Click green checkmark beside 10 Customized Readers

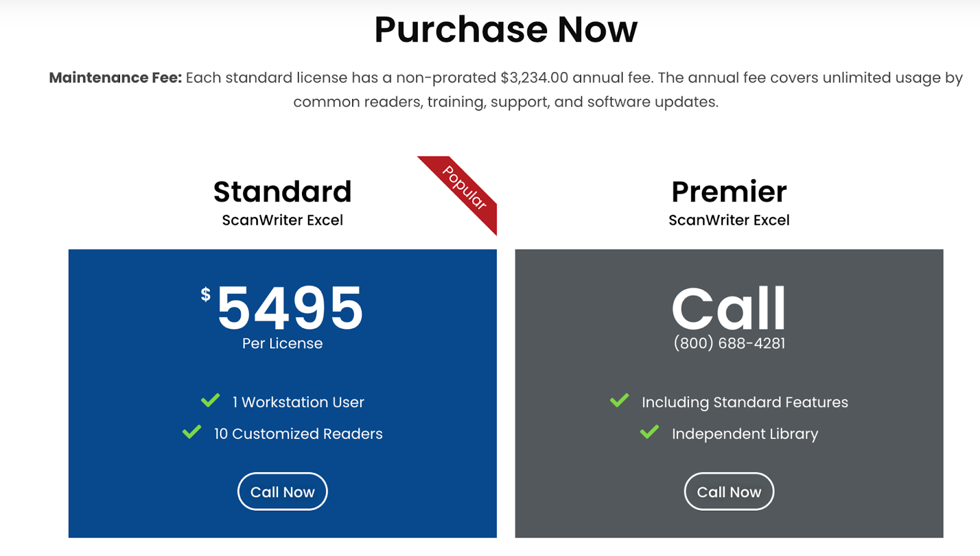(x=192, y=432)
